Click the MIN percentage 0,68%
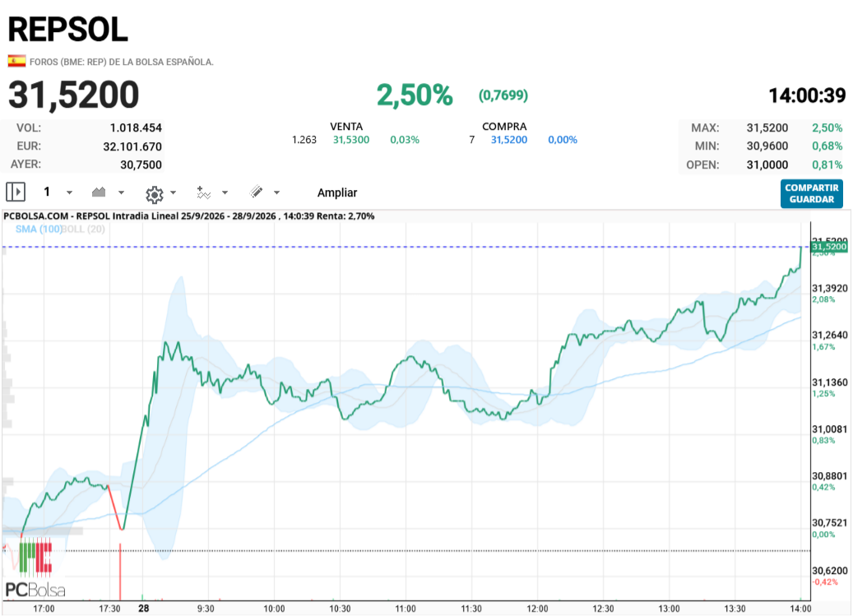 click(828, 146)
